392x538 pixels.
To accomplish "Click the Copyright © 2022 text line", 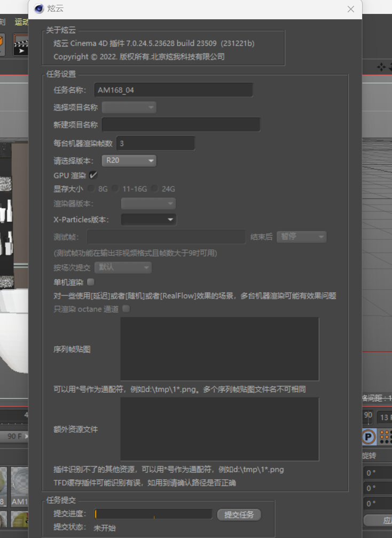I will pyautogui.click(x=139, y=57).
